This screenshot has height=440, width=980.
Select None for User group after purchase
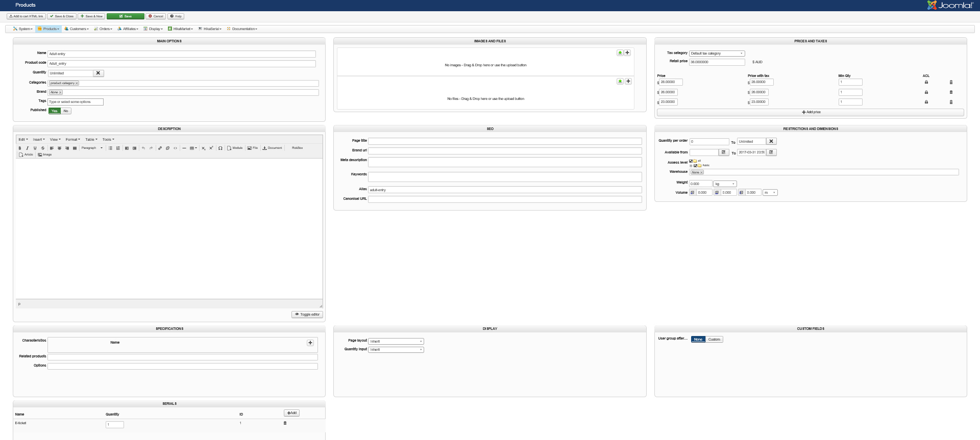pos(698,340)
